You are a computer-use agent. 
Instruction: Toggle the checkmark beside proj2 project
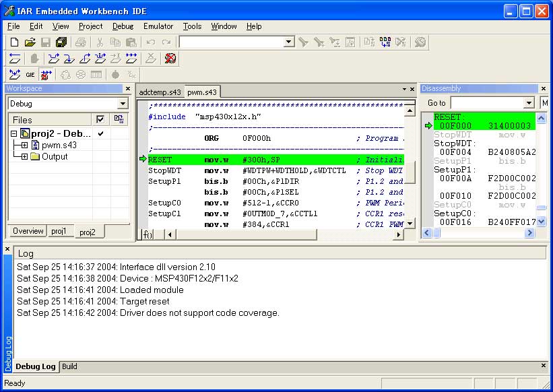pos(100,133)
